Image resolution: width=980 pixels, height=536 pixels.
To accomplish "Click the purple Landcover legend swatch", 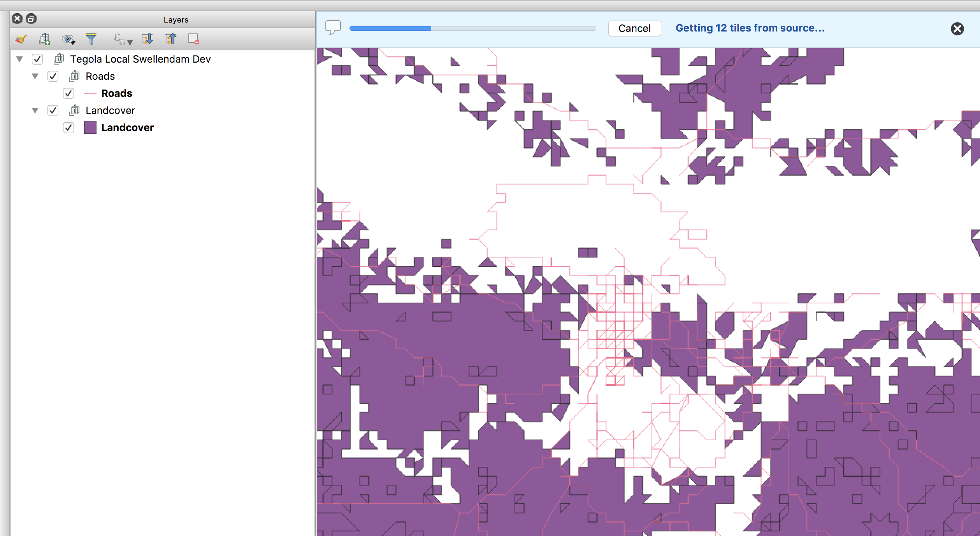I will 90,128.
